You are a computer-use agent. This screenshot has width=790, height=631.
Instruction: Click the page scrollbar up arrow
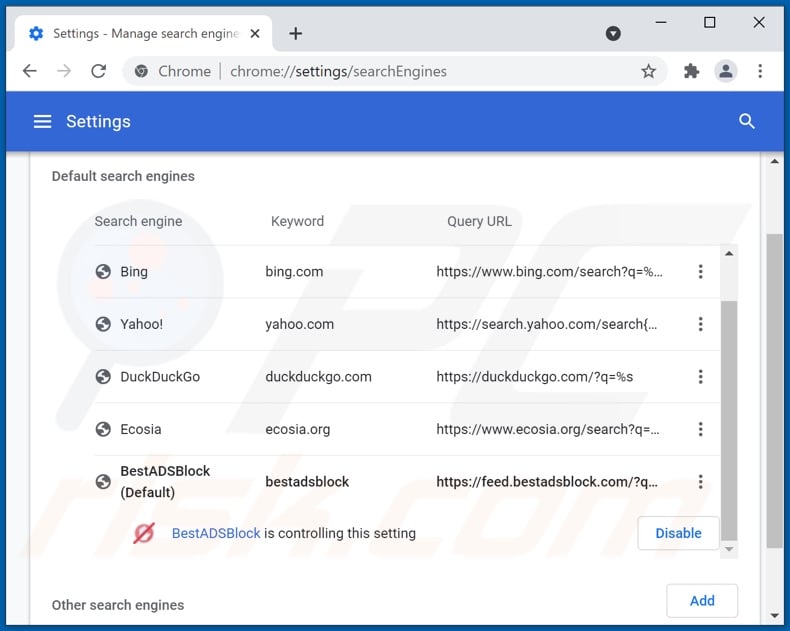click(x=774, y=161)
